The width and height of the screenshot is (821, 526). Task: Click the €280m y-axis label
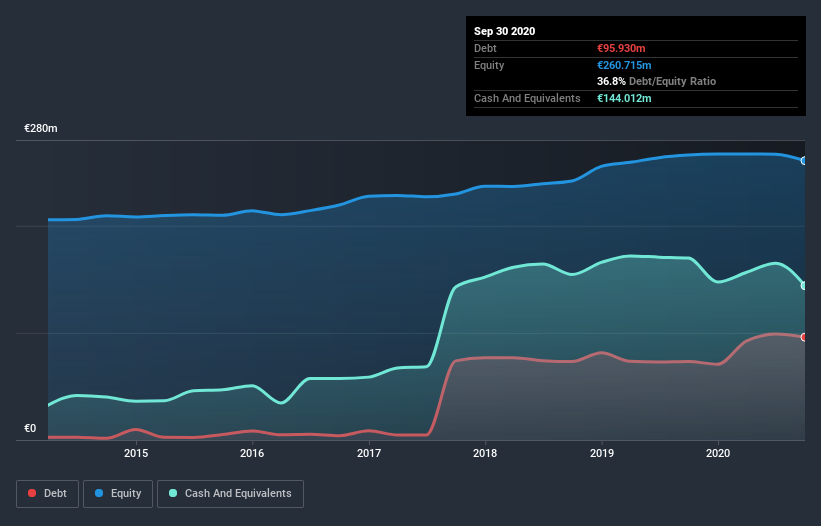click(41, 128)
